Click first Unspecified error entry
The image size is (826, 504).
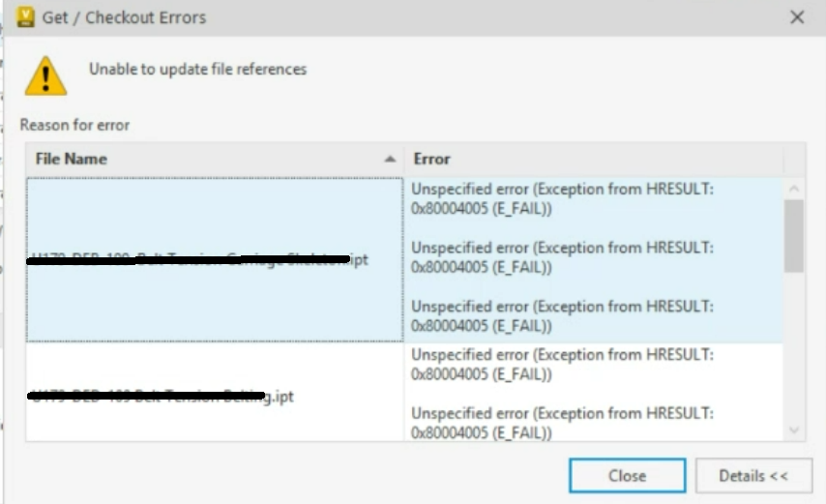(562, 198)
